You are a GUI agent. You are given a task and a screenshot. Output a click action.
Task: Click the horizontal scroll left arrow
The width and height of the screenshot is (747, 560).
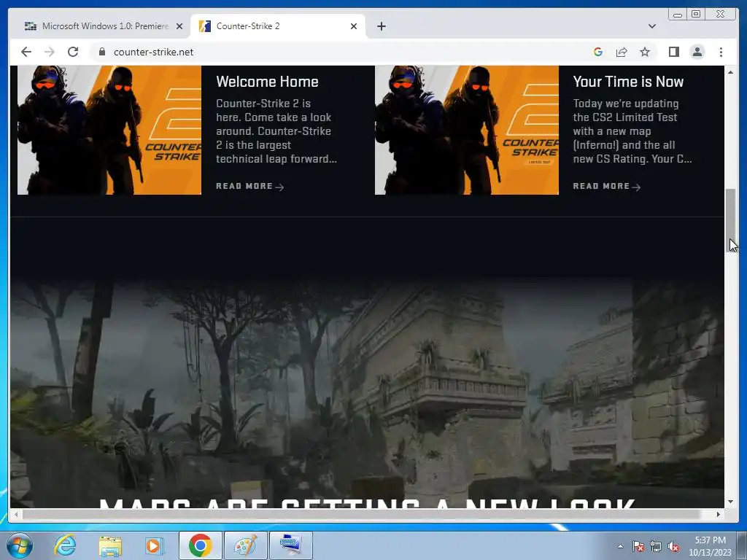coord(16,514)
